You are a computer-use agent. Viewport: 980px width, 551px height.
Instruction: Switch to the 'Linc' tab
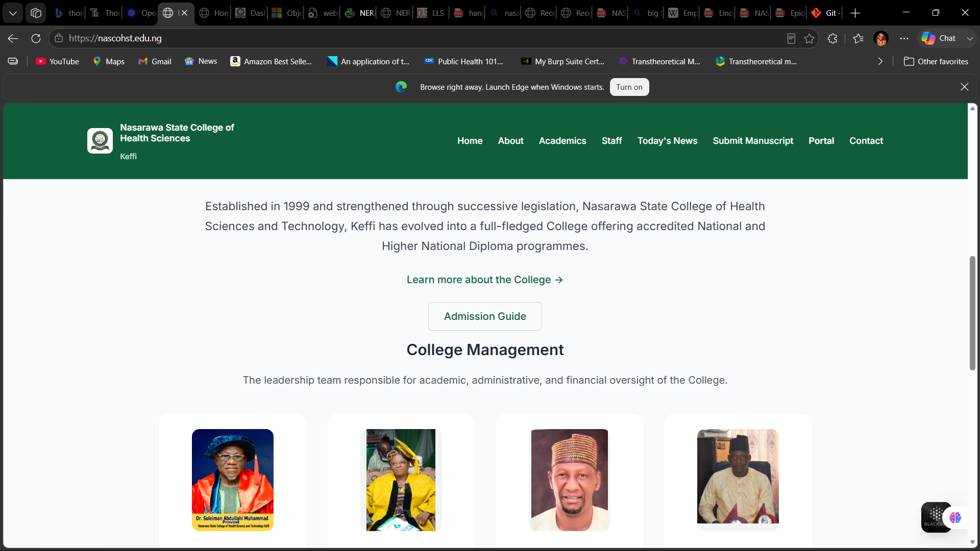coord(719,13)
